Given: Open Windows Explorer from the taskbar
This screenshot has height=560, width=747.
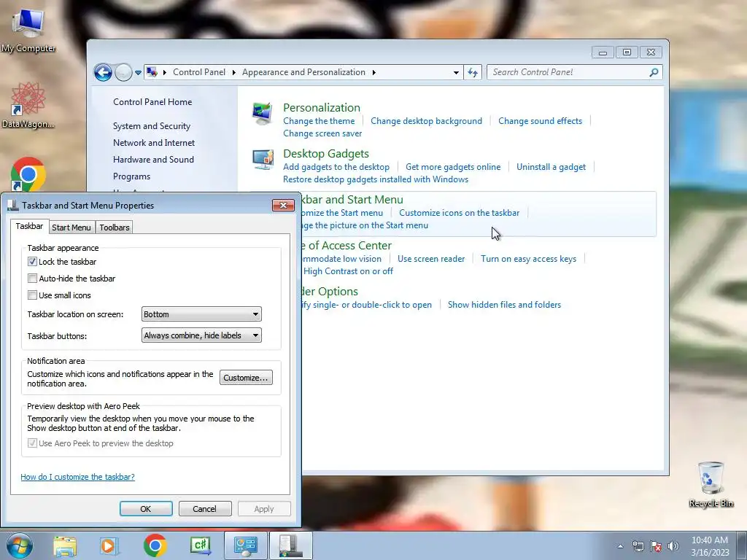Looking at the screenshot, I should click(x=65, y=546).
